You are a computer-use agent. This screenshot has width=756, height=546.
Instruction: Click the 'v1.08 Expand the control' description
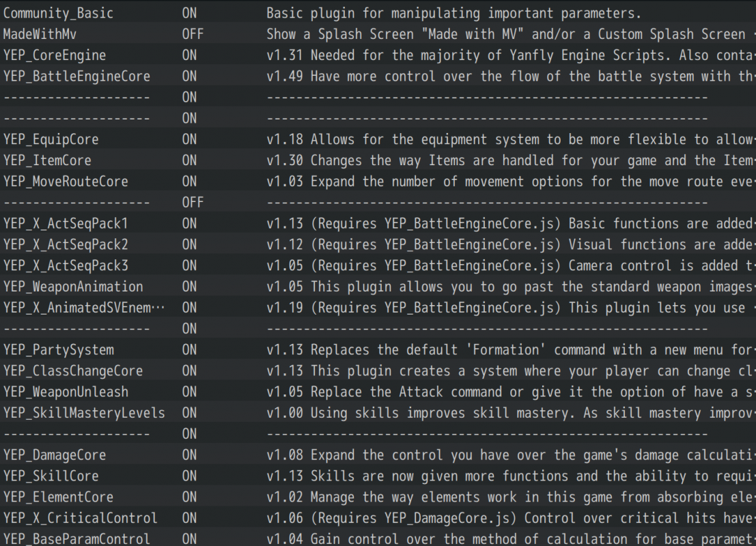tap(510, 455)
